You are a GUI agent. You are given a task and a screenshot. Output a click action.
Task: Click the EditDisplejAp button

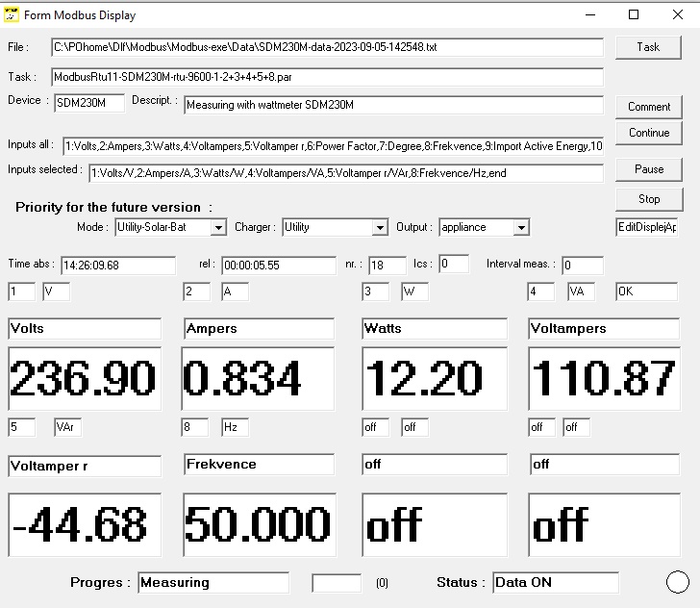pos(647,227)
